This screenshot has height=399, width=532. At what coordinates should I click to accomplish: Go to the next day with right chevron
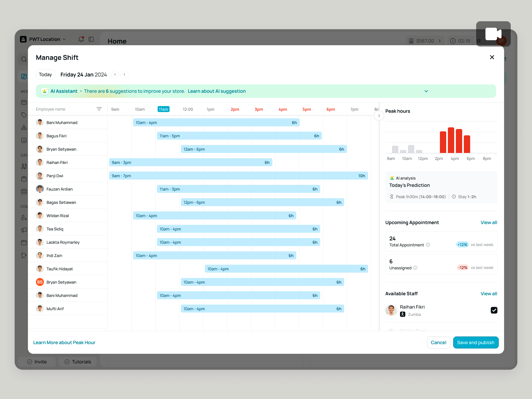tap(124, 74)
